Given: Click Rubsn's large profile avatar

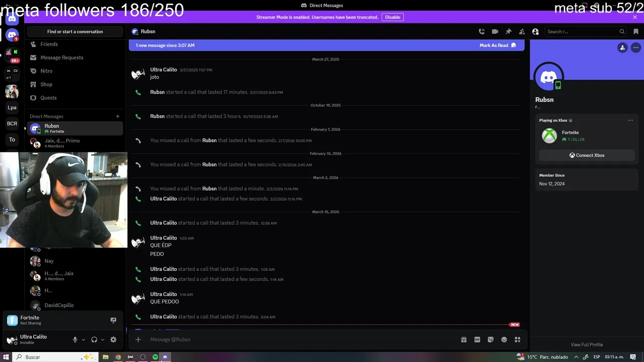Looking at the screenshot, I should [x=548, y=77].
